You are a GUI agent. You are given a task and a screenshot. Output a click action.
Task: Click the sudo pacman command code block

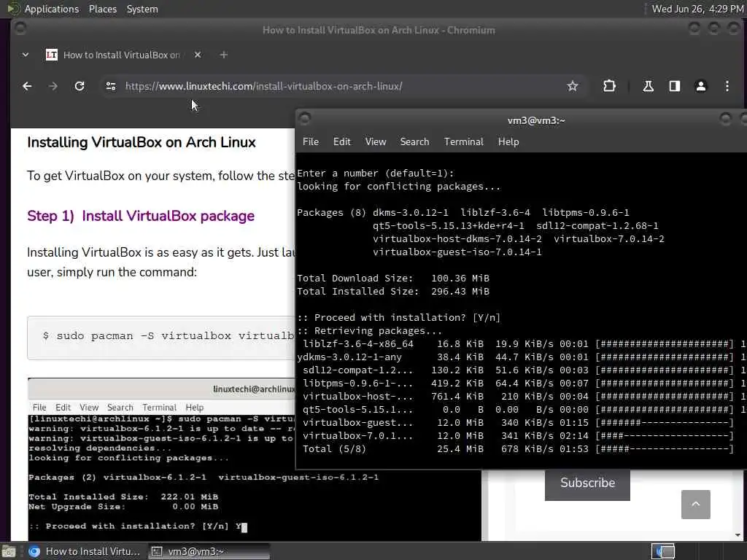click(x=161, y=338)
